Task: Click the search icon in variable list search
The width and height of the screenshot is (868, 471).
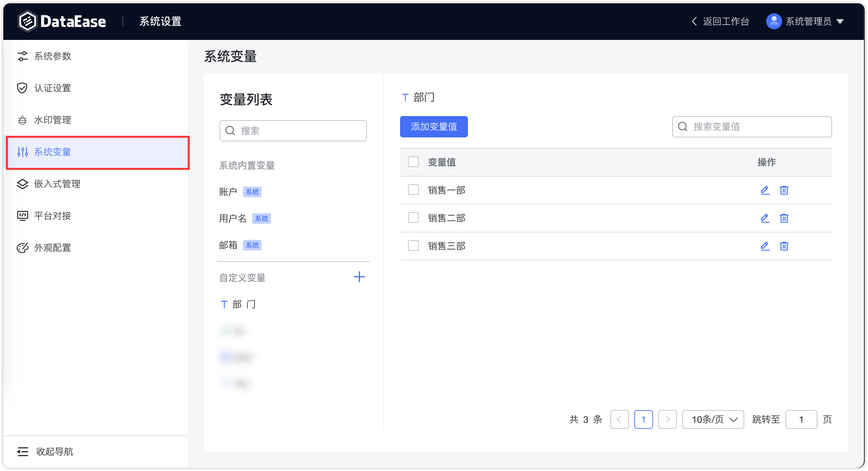Action: (x=230, y=131)
